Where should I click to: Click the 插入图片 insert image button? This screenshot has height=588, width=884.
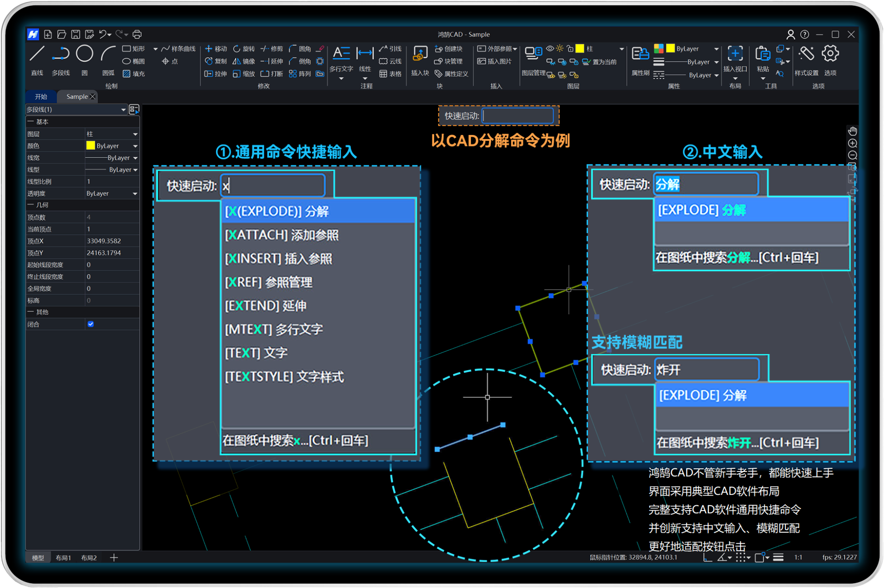(494, 61)
